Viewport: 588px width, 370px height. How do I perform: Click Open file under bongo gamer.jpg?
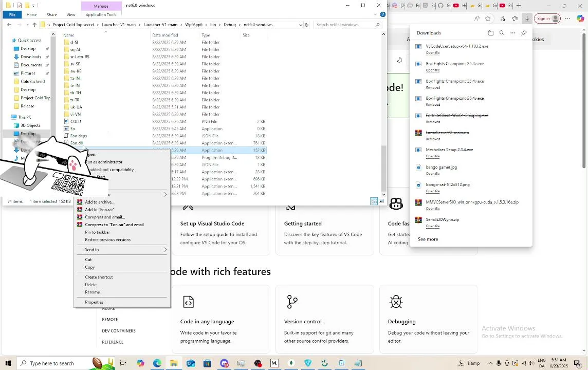click(x=432, y=174)
